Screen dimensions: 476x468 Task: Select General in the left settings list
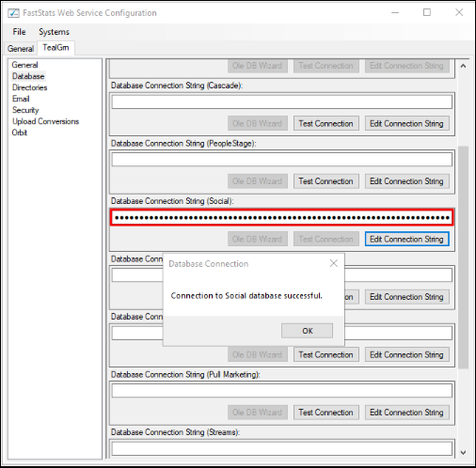[x=24, y=65]
